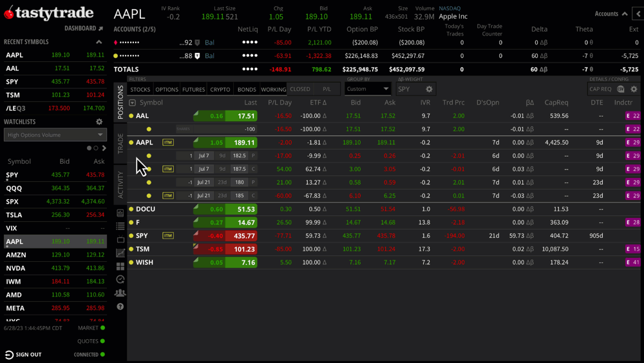Open the High Options Volume watchlist dropdown
The image size is (644, 363).
tap(55, 135)
